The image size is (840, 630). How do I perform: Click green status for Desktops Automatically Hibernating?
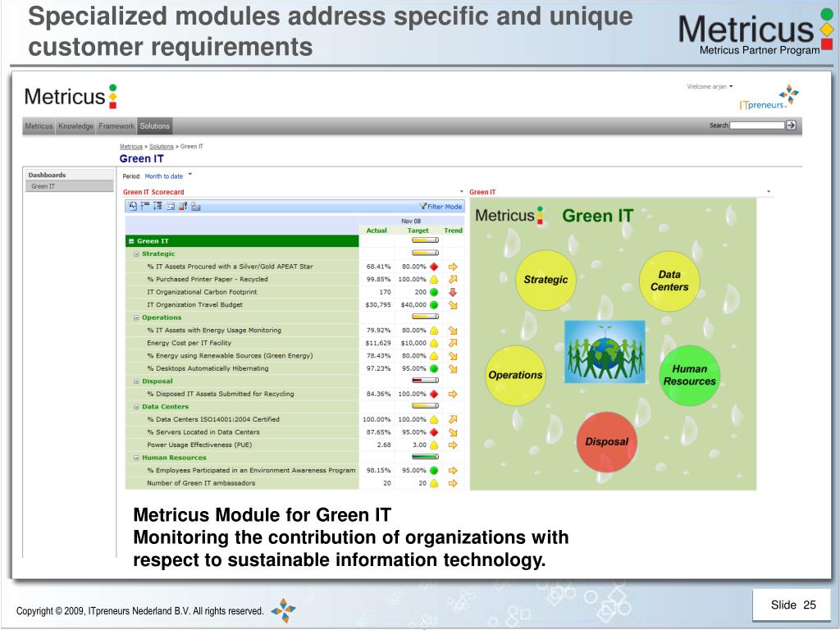coord(434,369)
